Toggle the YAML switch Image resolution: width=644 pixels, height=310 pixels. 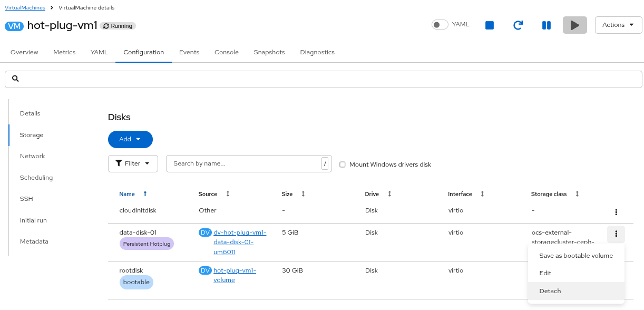(440, 25)
